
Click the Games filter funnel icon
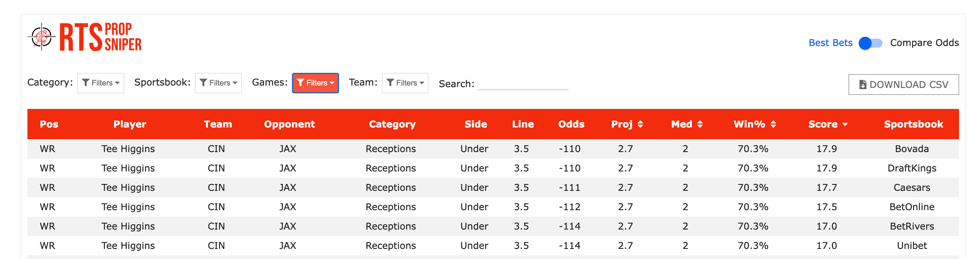click(x=301, y=83)
